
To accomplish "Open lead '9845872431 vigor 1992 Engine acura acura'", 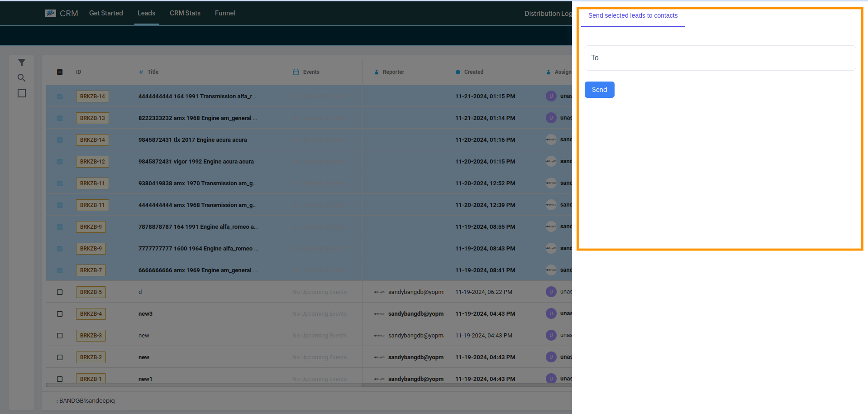I will click(x=196, y=162).
